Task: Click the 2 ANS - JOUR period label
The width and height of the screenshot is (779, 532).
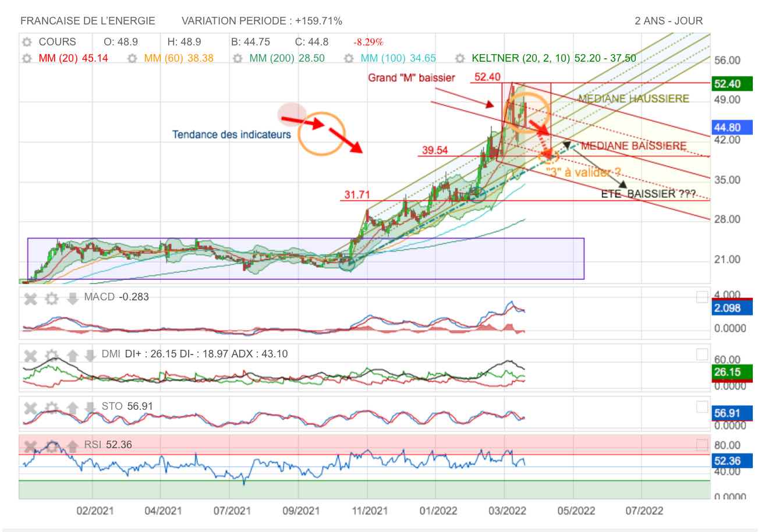Action: click(668, 21)
